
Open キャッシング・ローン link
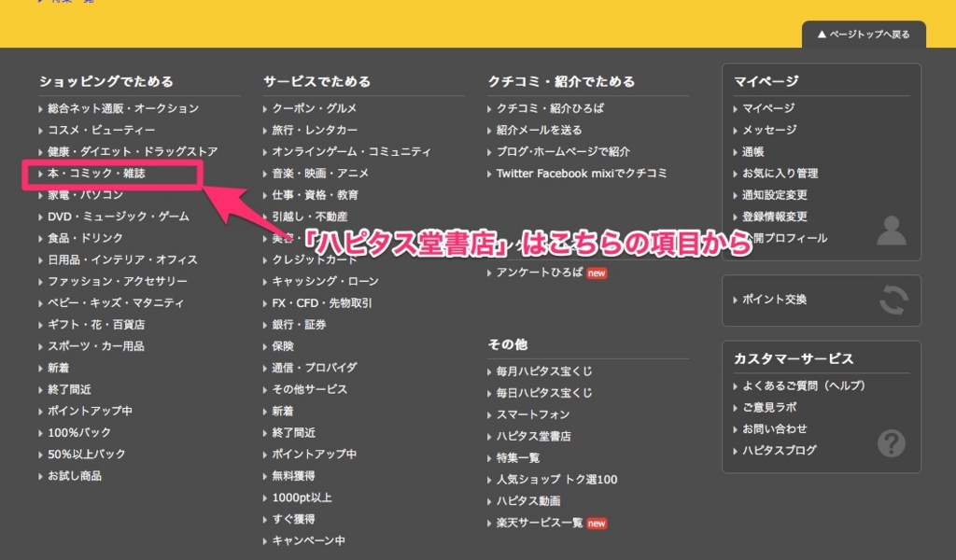tap(325, 281)
